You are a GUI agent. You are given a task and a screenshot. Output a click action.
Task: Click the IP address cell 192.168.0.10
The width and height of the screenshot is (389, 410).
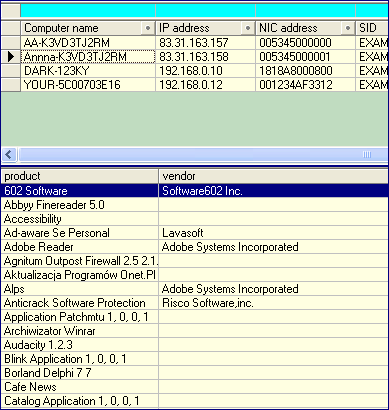tap(205, 71)
